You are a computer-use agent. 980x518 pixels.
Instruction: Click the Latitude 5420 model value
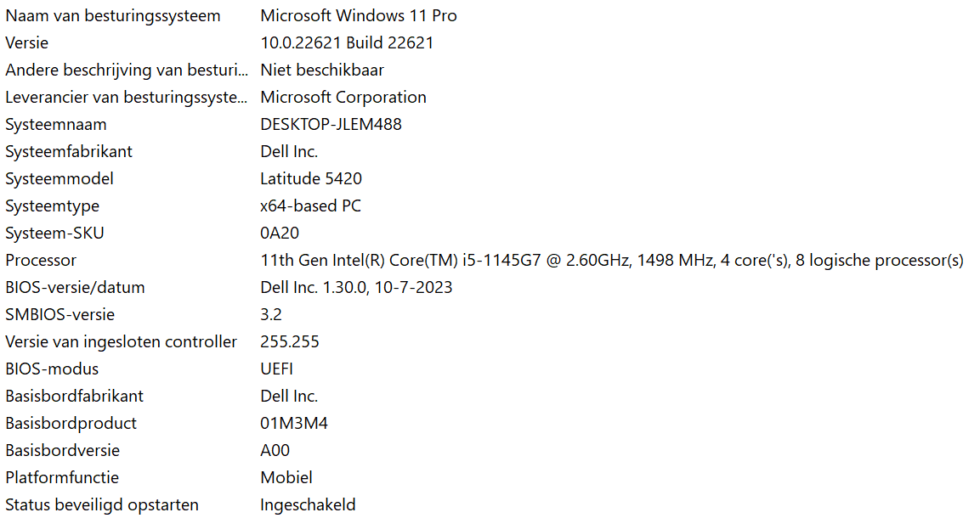(x=311, y=178)
